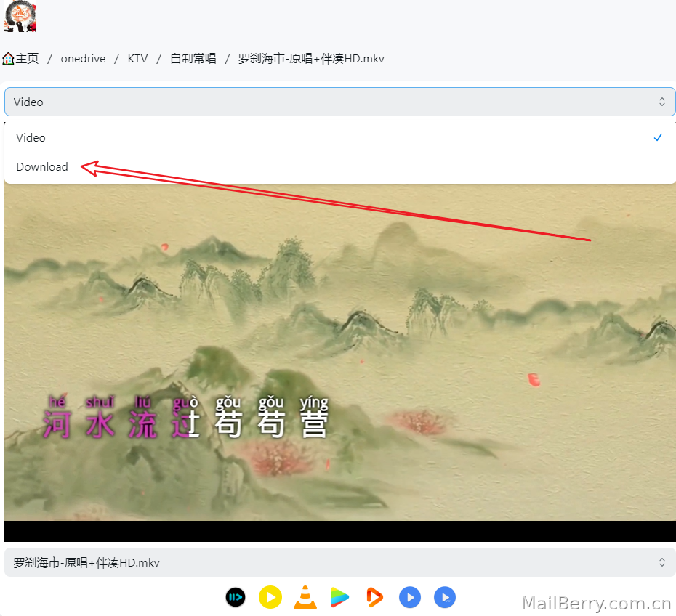Play in MX Player (blue icon)
676x616 pixels.
coord(410,598)
